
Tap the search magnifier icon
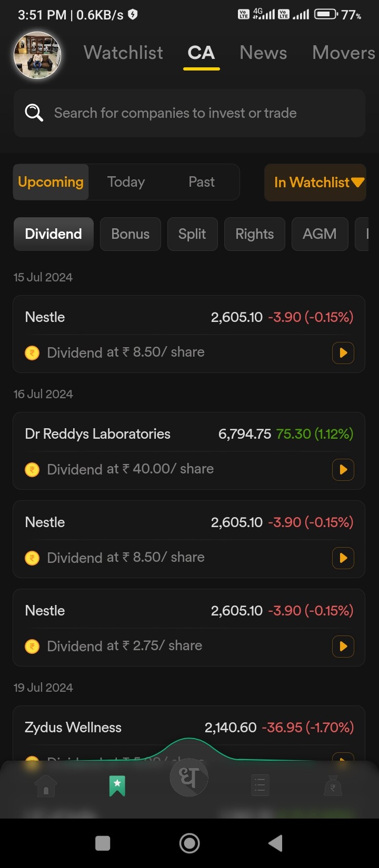tap(34, 113)
